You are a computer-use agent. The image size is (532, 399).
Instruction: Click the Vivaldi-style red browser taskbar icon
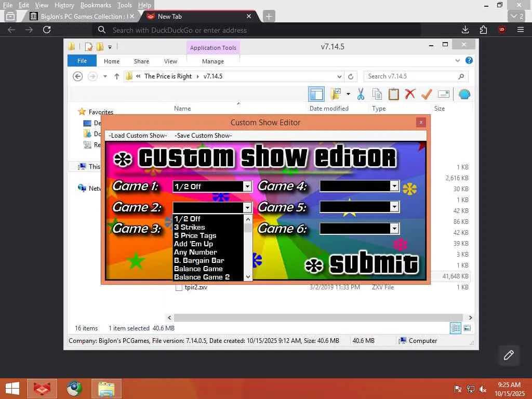(x=42, y=389)
